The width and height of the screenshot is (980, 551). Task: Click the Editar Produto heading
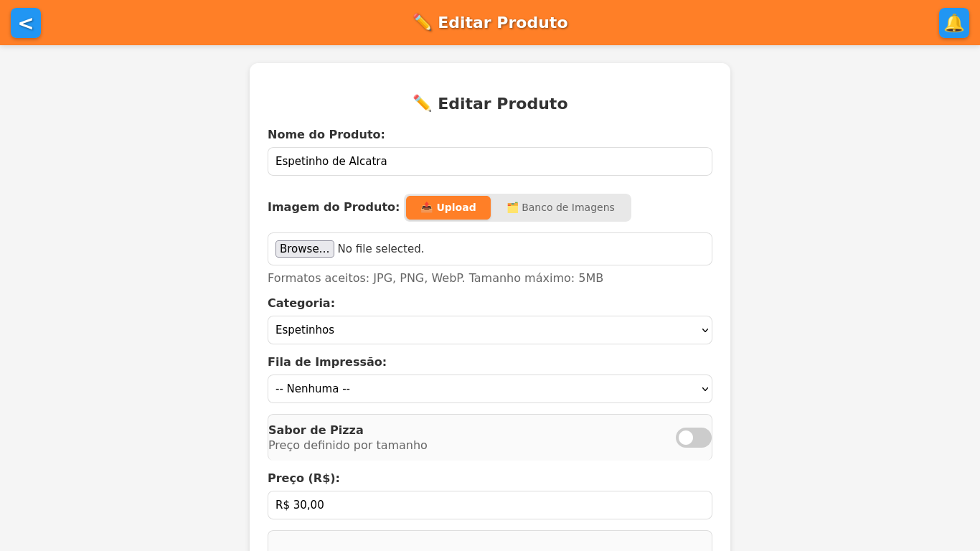[x=490, y=103]
